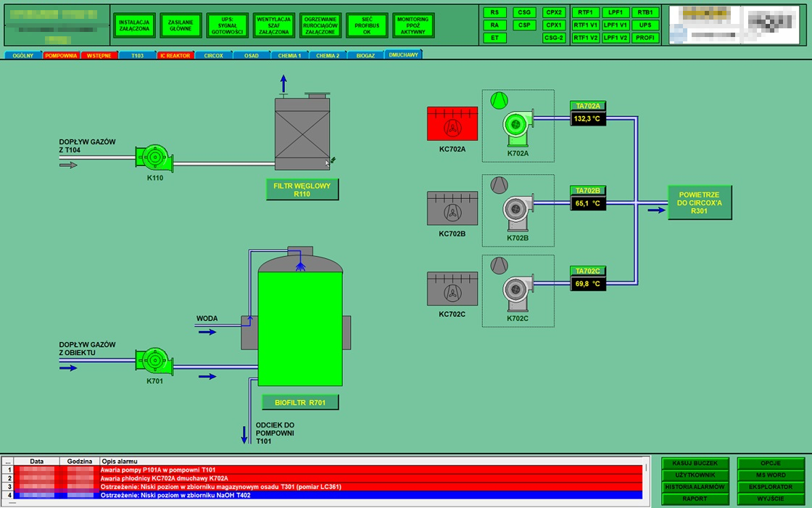Click the WYJŚCIE exit button
The height and width of the screenshot is (508, 812).
pyautogui.click(x=771, y=499)
